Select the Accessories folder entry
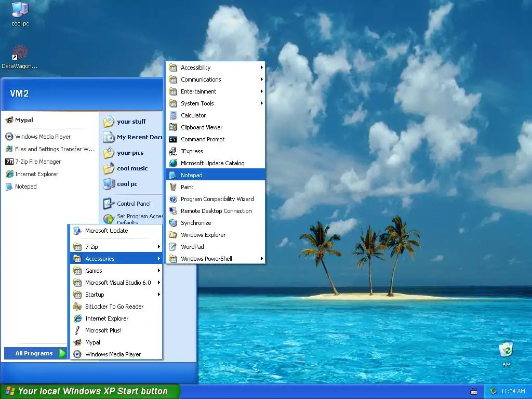 coord(116,259)
